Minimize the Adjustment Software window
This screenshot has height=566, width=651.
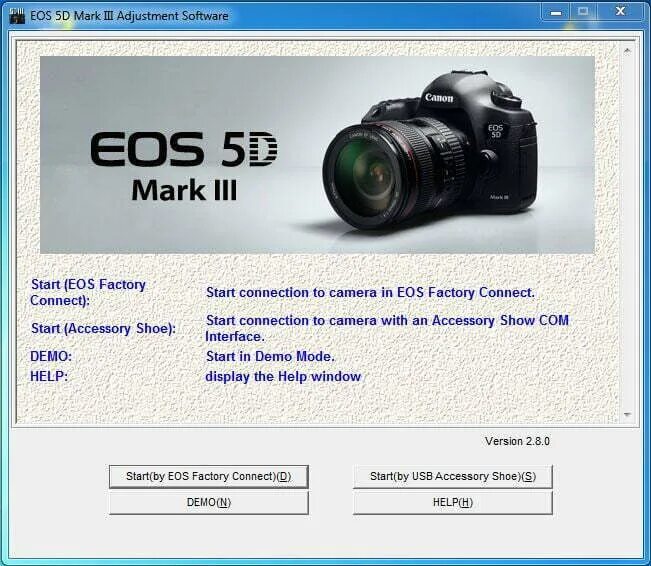(x=556, y=12)
